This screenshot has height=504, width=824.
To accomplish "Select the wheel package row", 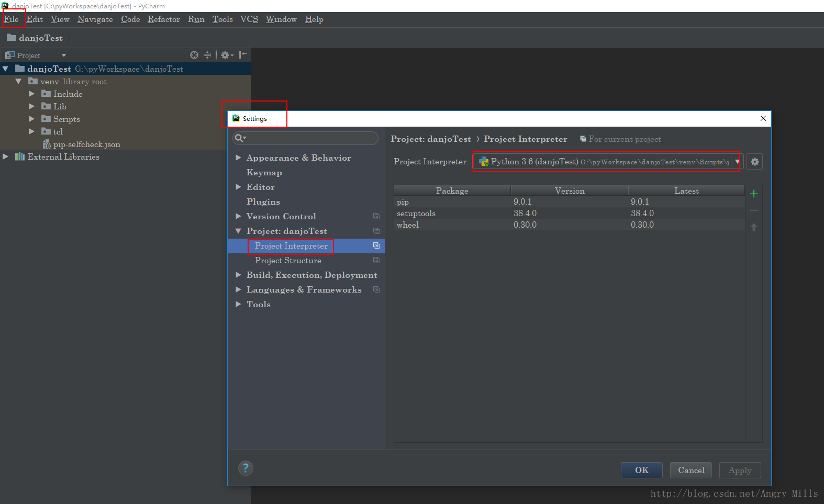I will [569, 225].
